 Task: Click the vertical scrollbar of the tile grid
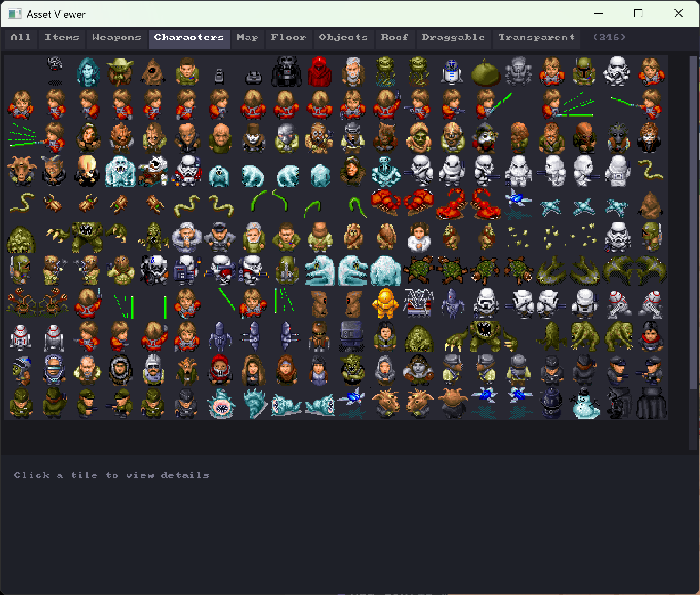[693, 253]
